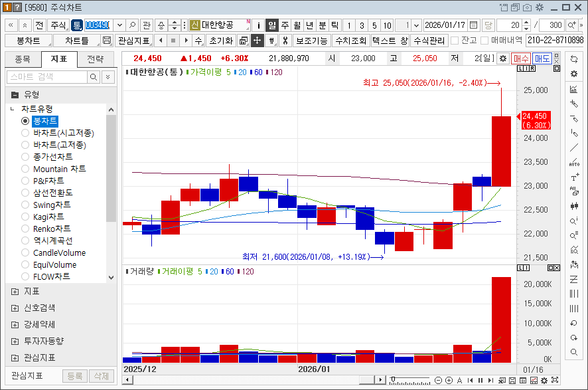Switch to the 종목 tab
This screenshot has height=390, width=588.
23,58
